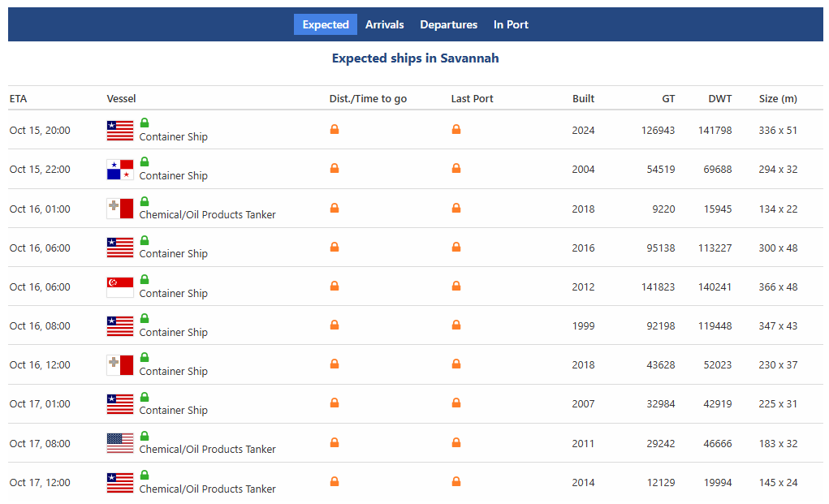Click Dist./Time lock in Oct 16, 01:00 row
829x504 pixels.
click(335, 208)
